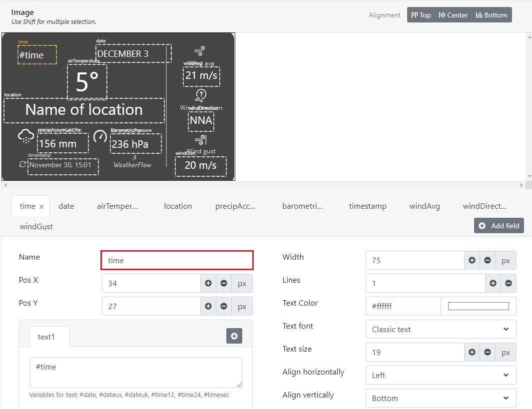532x409 pixels.
Task: Set alignment to Top
Action: [421, 15]
